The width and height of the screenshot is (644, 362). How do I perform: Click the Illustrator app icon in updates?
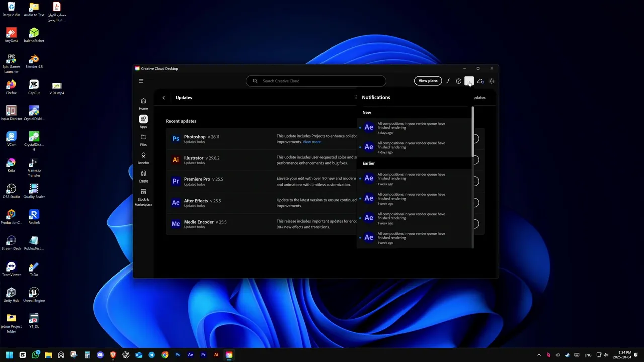[x=176, y=160]
